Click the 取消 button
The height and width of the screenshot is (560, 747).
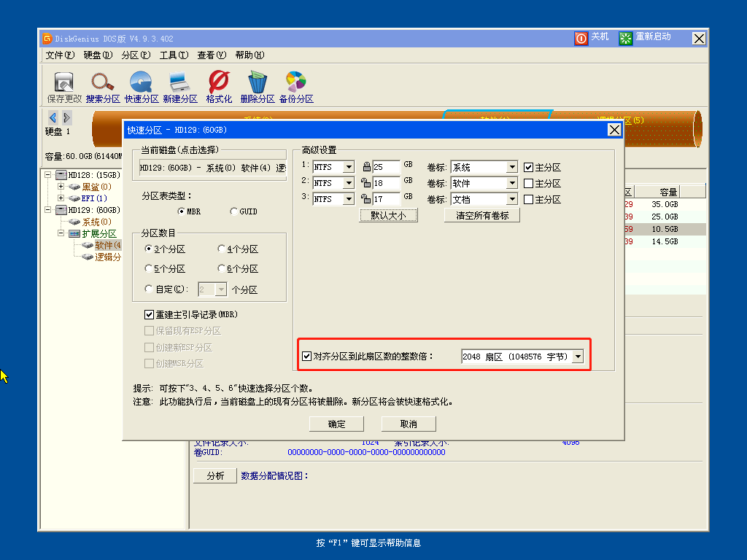(x=409, y=424)
